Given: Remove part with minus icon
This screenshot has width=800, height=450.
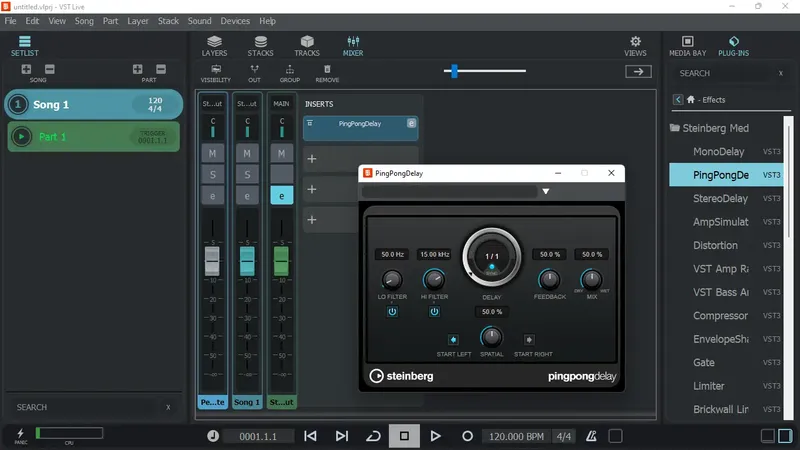Looking at the screenshot, I should (161, 69).
